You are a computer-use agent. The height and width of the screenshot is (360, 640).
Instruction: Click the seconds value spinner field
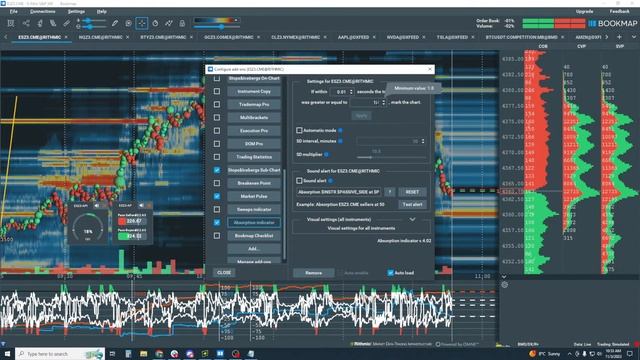click(342, 92)
